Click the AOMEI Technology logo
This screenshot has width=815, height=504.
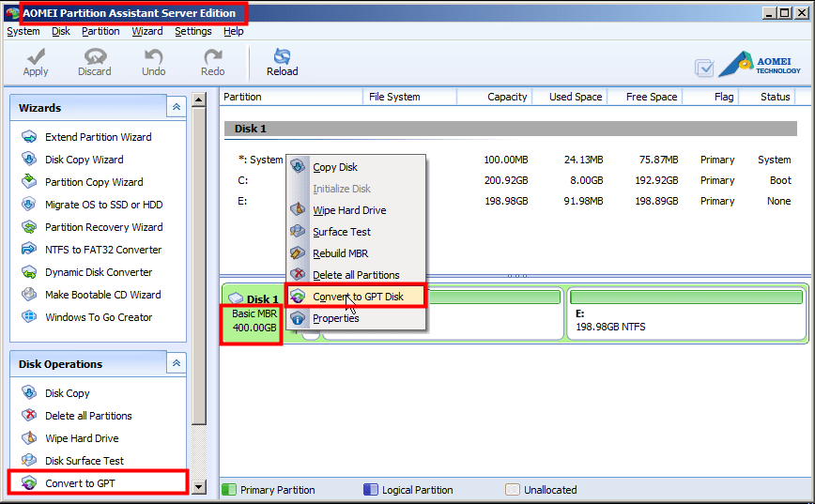pos(760,65)
